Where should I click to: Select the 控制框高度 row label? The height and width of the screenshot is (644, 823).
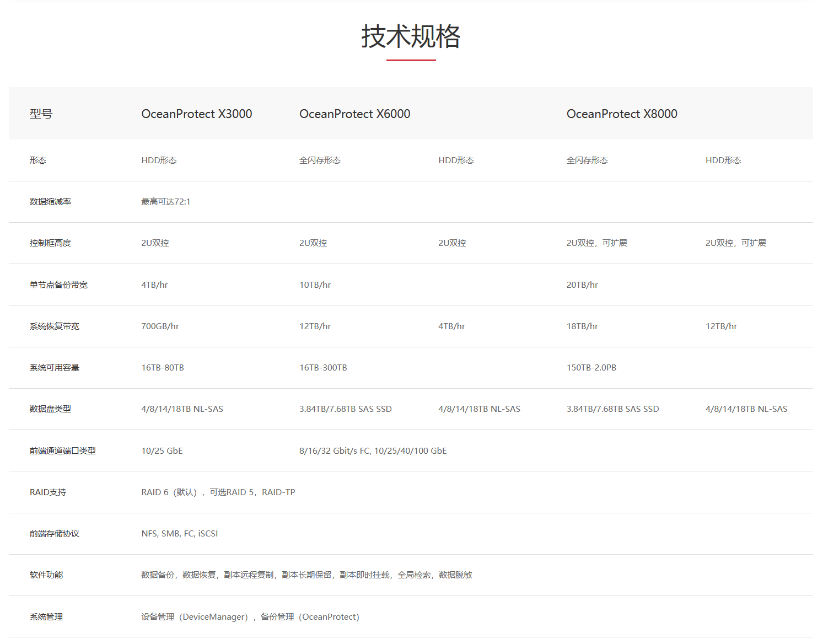click(x=50, y=243)
